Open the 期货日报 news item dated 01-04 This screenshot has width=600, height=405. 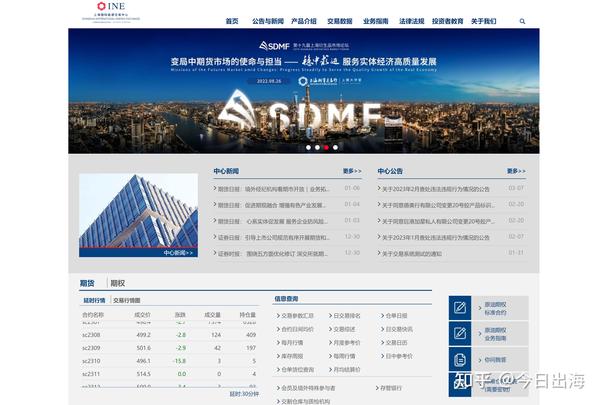pyautogui.click(x=270, y=205)
